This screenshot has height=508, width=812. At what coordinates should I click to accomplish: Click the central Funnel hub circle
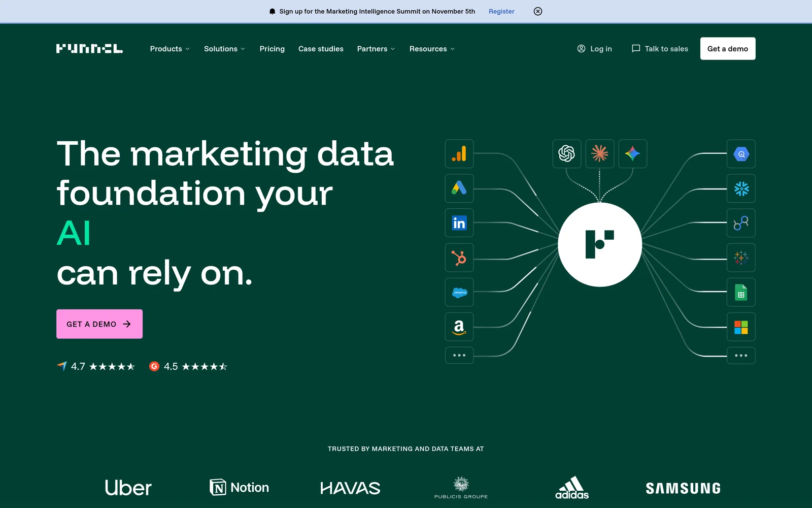coord(600,245)
